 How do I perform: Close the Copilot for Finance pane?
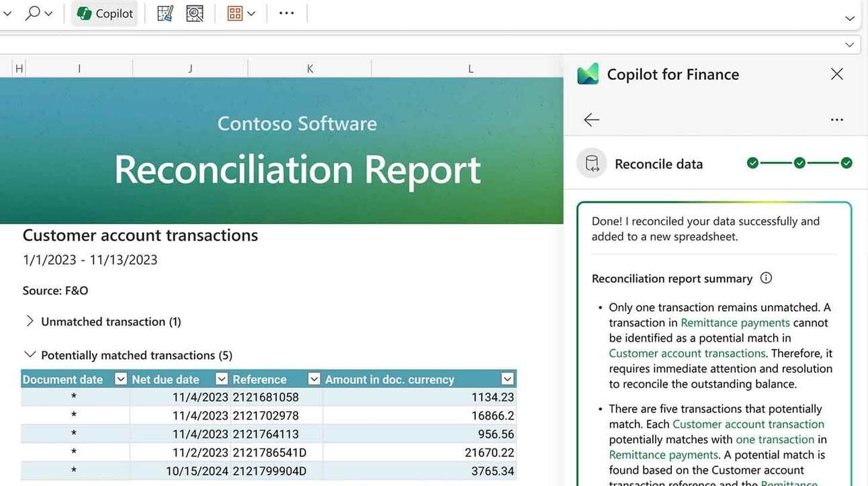836,74
